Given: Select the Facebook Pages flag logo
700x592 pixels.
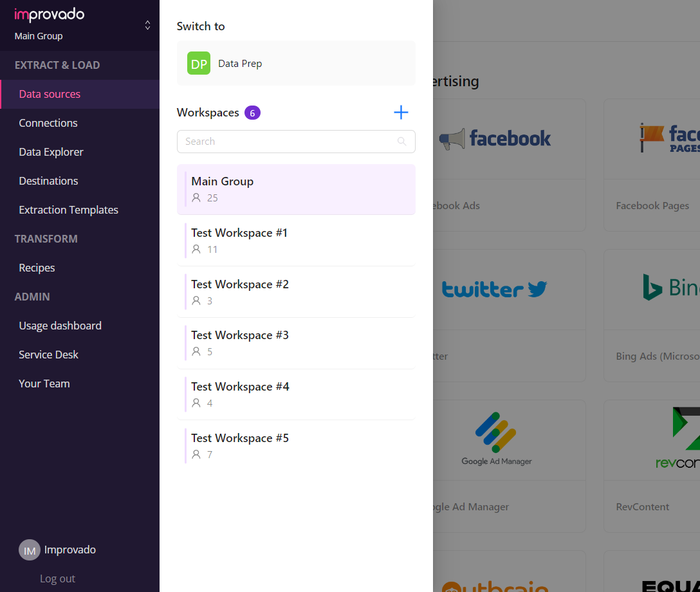Looking at the screenshot, I should (x=670, y=138).
